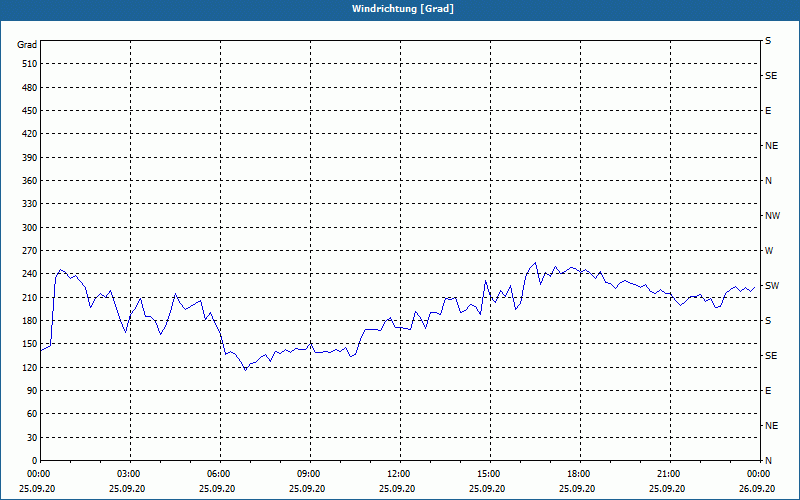Select the 06:00 time label
Viewport: 800px width, 500px height.
(217, 474)
